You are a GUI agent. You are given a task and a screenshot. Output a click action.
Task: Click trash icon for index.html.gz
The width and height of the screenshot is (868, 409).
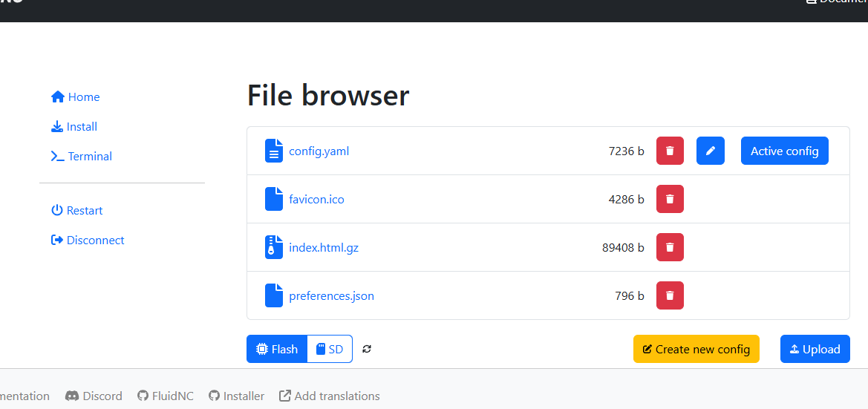point(670,247)
